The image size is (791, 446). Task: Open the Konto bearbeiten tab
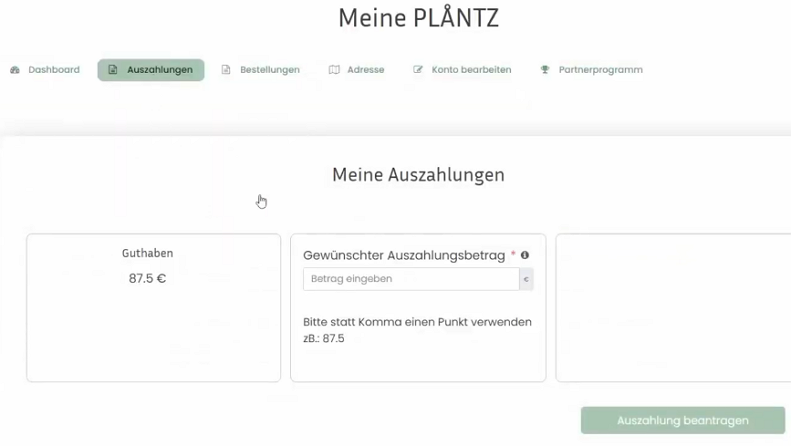462,70
